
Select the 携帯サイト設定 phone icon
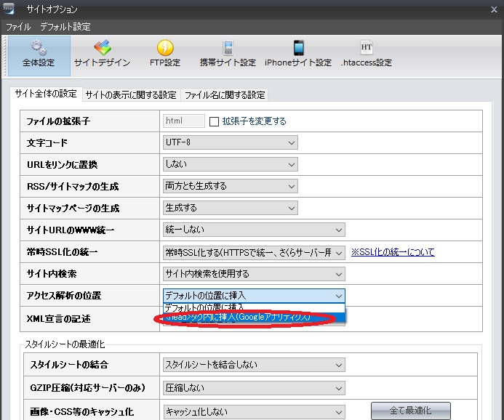[x=228, y=49]
